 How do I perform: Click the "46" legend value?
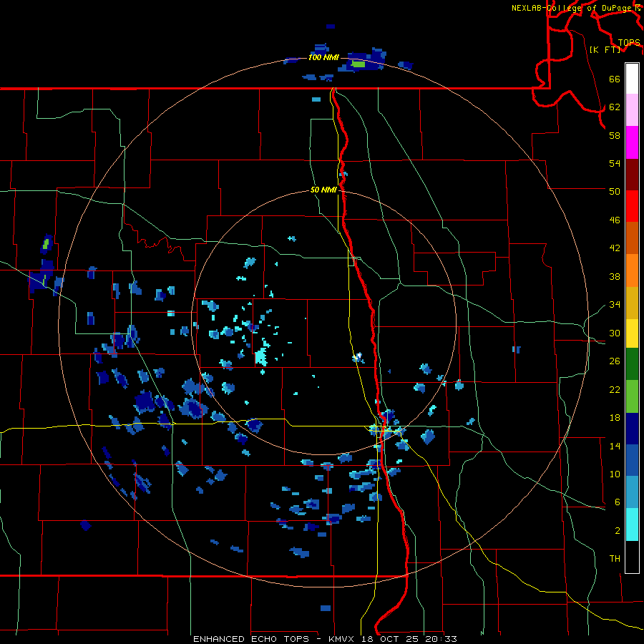pyautogui.click(x=615, y=220)
